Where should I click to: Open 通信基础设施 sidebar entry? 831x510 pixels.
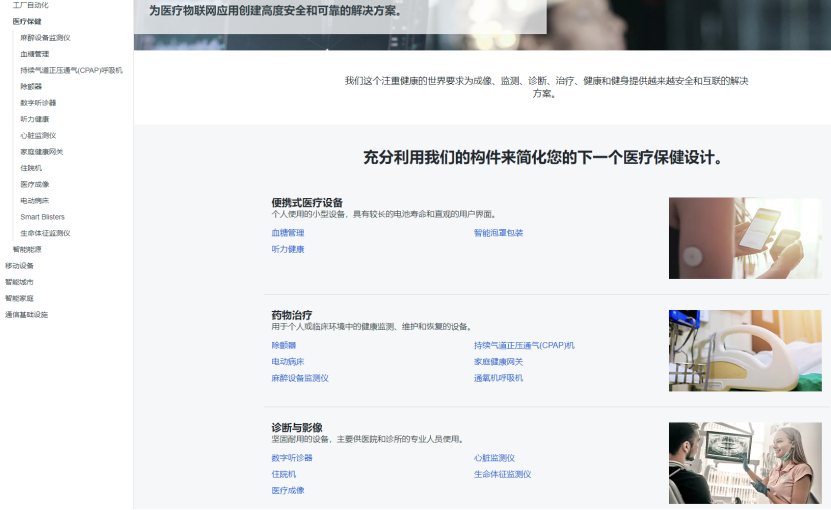(x=26, y=315)
